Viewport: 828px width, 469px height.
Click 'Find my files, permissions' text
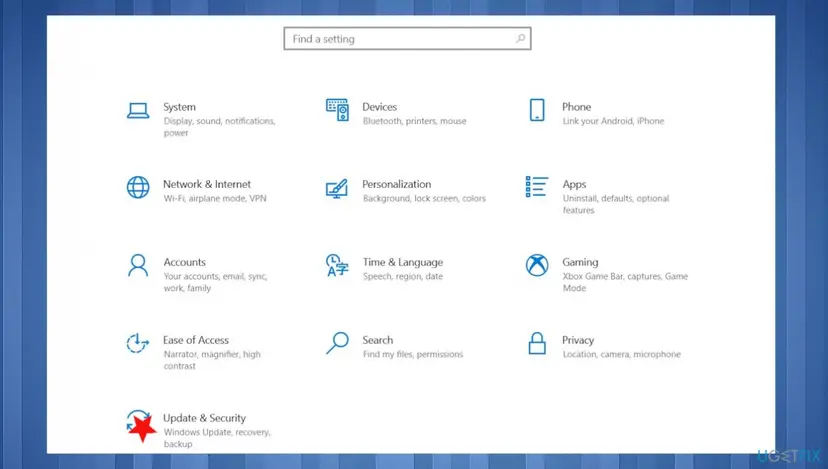413,354
